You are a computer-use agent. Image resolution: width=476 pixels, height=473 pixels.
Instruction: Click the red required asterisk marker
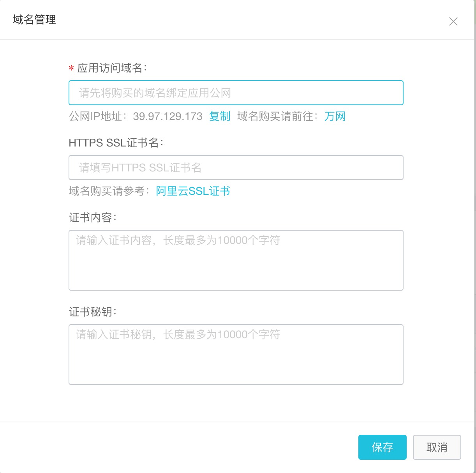pyautogui.click(x=71, y=69)
